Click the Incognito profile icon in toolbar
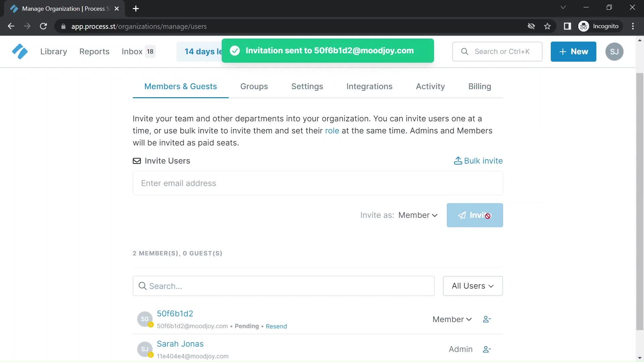Screen dimensions: 644x362 (x=584, y=26)
